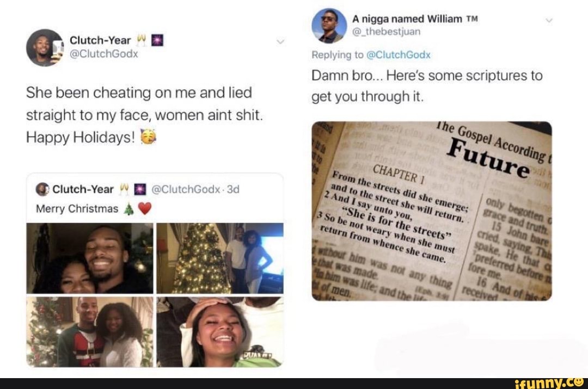Click the Clutch-Year display name
588x389 pixels.
coord(100,40)
